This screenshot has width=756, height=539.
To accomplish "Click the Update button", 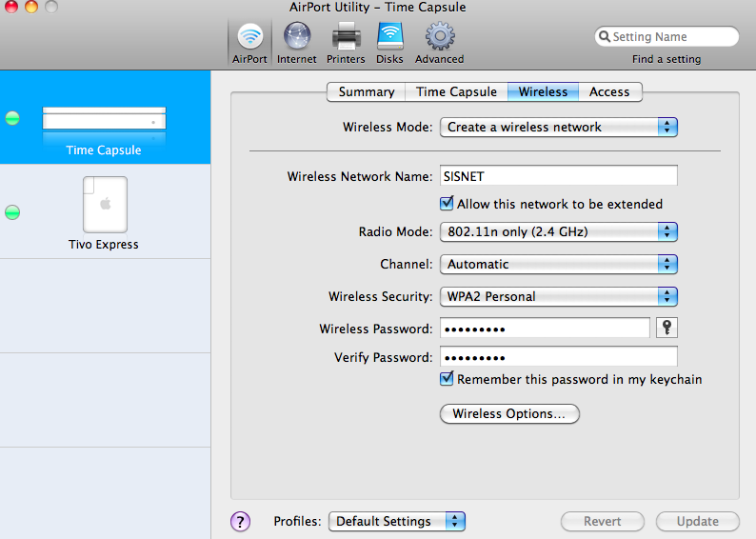I will point(697,522).
